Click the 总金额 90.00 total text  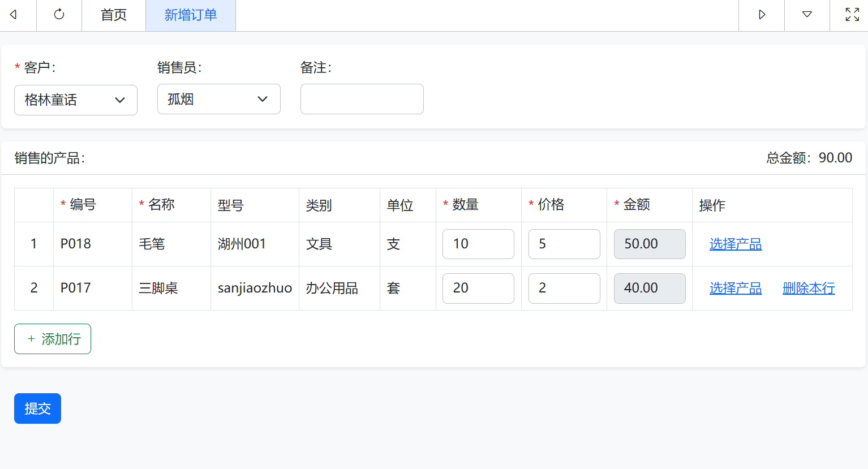(809, 158)
